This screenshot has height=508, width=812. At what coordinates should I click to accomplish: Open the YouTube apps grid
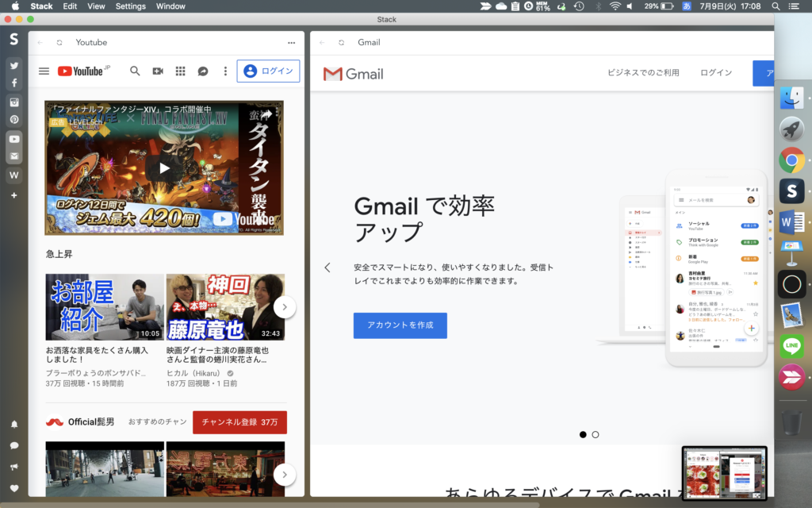click(180, 71)
